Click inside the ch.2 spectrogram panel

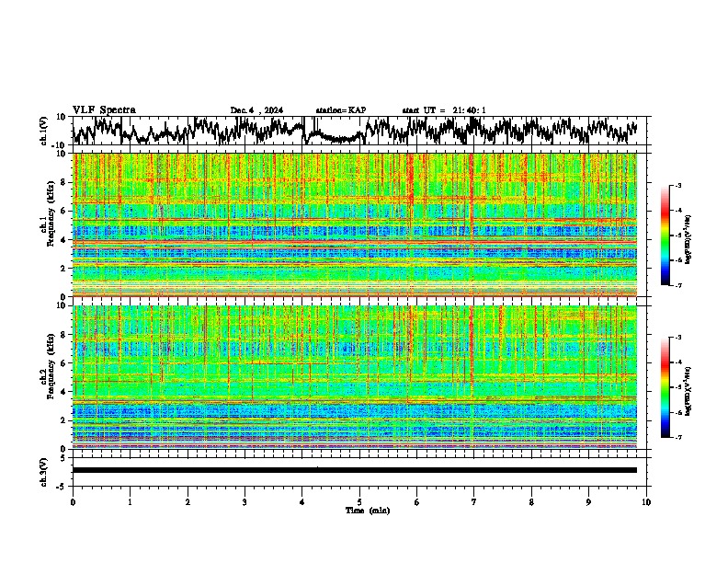(x=355, y=377)
